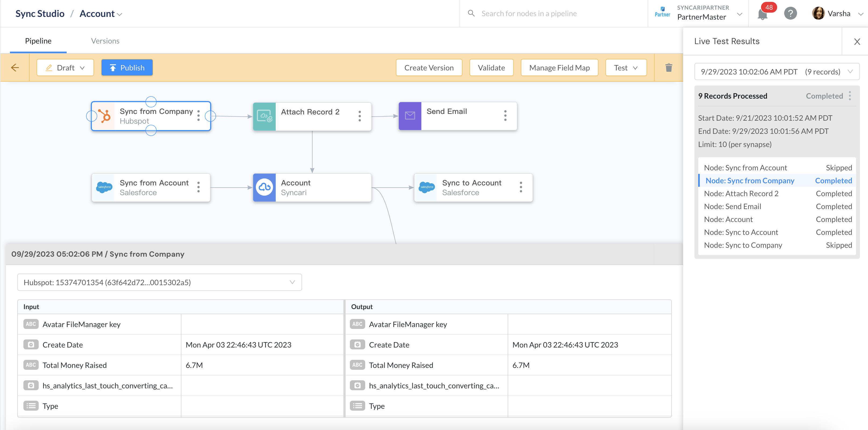Switch to the Versions tab
Viewport: 868px width, 430px height.
point(105,41)
